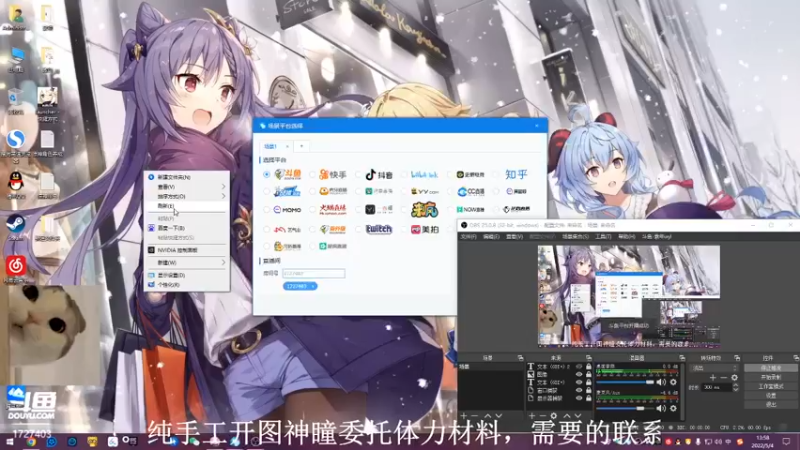Remove the 1727403 room number tag

tap(313, 286)
